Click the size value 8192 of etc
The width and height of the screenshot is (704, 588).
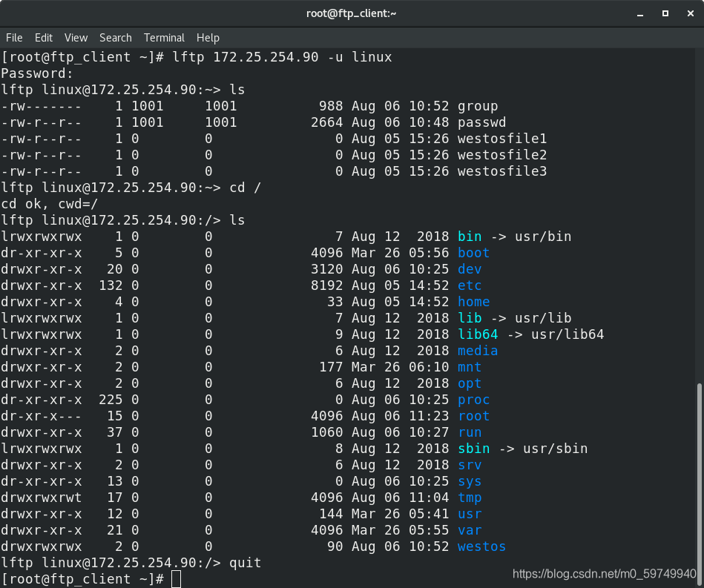point(327,285)
